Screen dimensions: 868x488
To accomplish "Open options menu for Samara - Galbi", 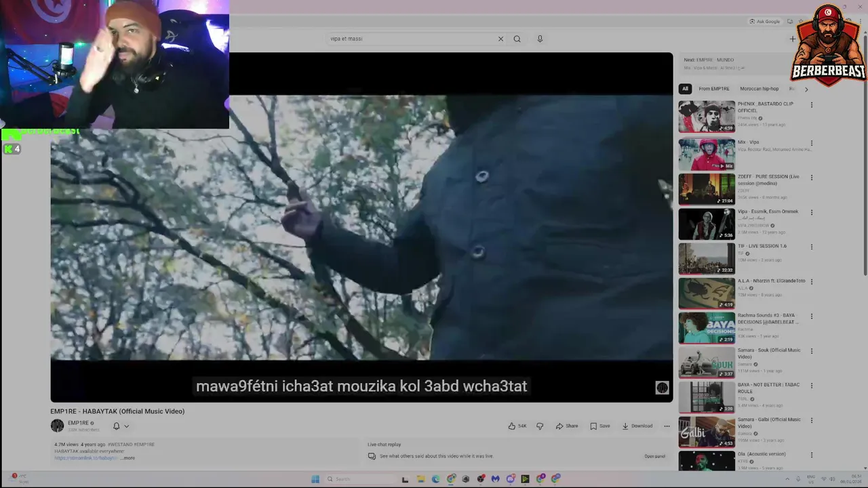I will 811,420.
